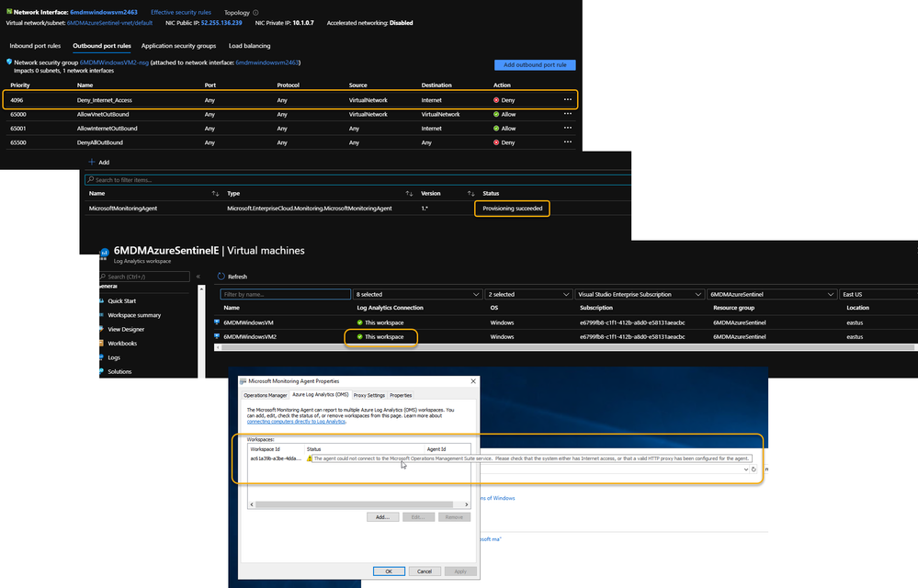Image resolution: width=918 pixels, height=588 pixels.
Task: Open Properties tab in agent dialog
Action: tap(401, 395)
